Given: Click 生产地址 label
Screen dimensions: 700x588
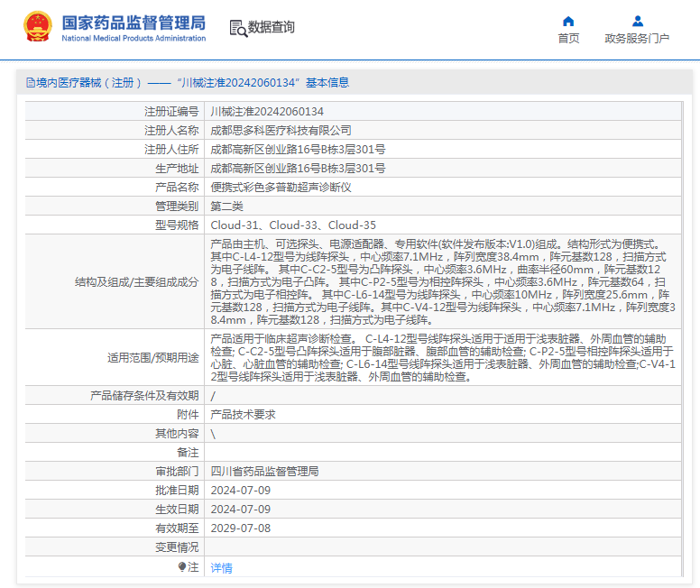Looking at the screenshot, I should coord(177,169).
